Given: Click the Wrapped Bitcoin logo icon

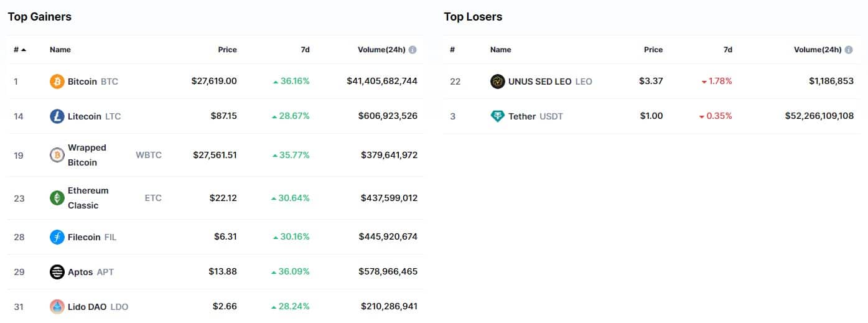Looking at the screenshot, I should 57,155.
